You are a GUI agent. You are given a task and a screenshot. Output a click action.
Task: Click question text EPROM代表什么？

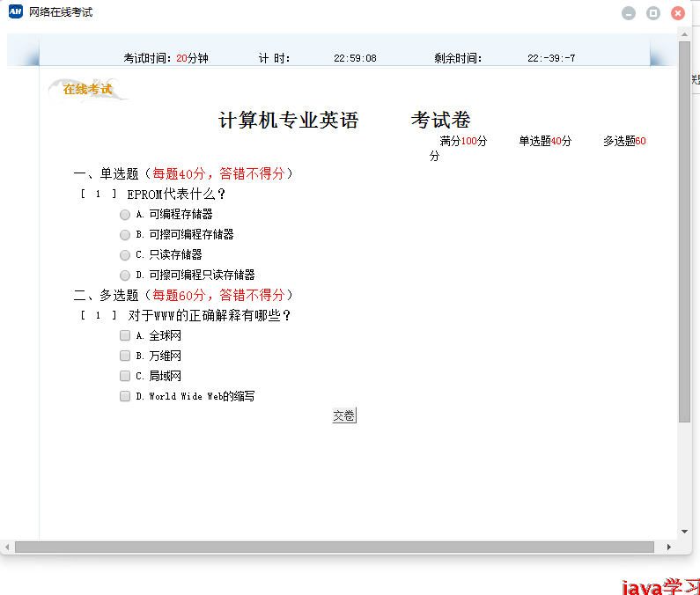point(177,195)
